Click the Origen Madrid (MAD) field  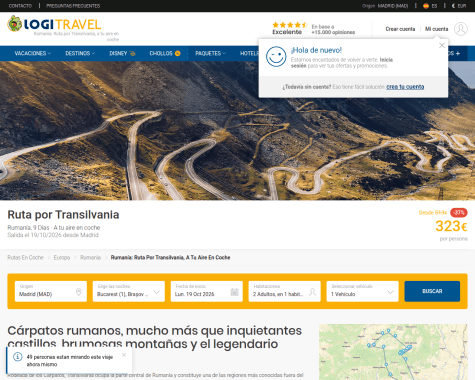pos(51,291)
